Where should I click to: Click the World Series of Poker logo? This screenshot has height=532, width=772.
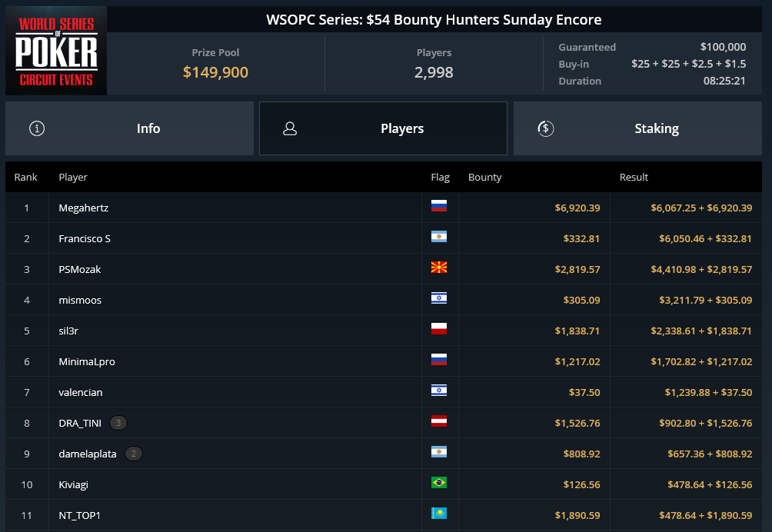pos(56,51)
